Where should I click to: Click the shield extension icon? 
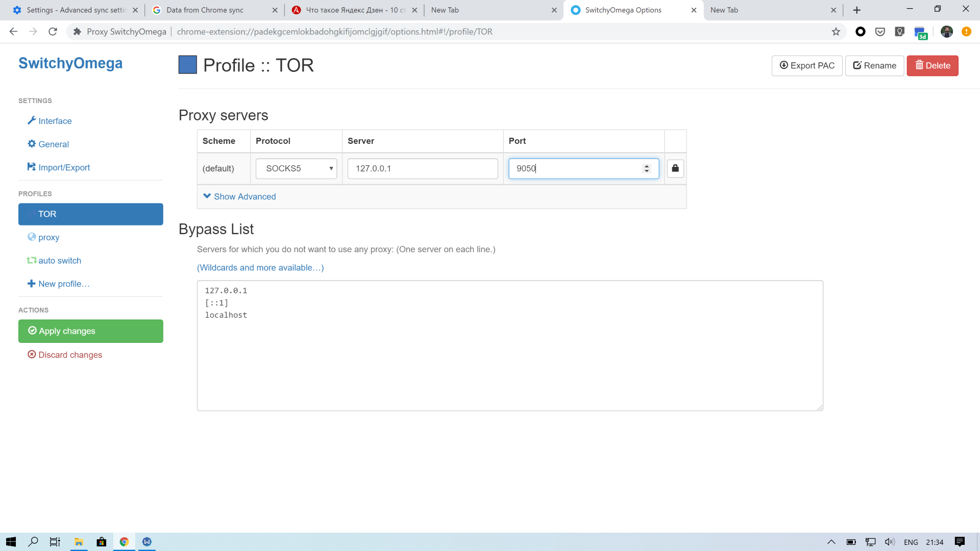tap(900, 32)
